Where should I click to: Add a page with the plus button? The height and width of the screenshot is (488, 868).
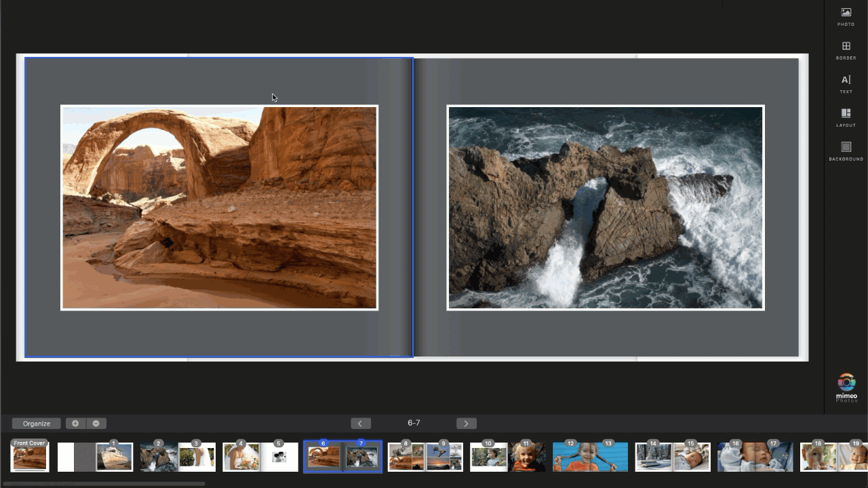coord(75,424)
